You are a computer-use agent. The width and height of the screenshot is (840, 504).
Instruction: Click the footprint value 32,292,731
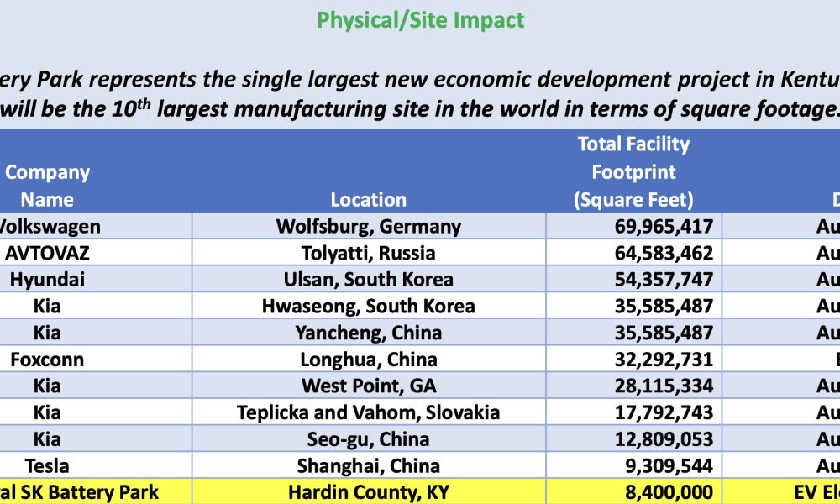(633, 359)
